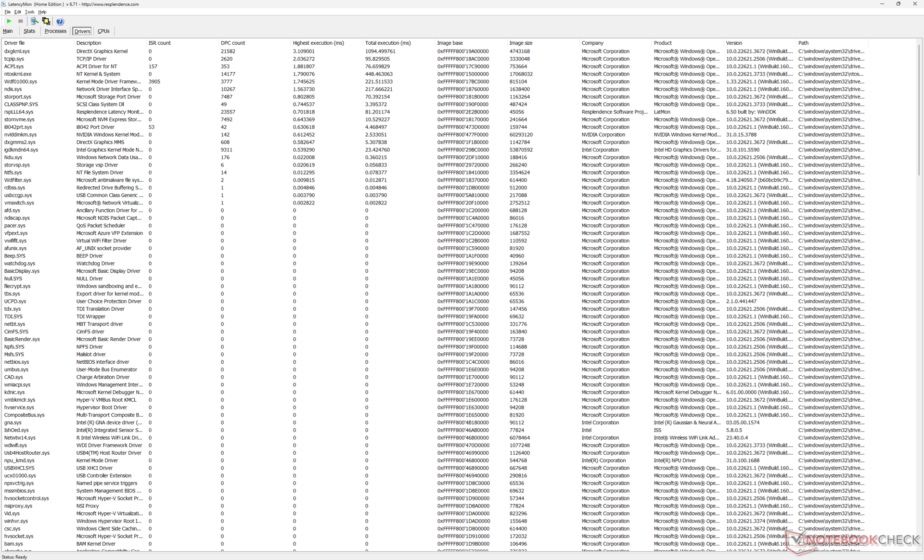Viewport: 924px width, 560px height.
Task: Open the Tools menu
Action: point(29,12)
